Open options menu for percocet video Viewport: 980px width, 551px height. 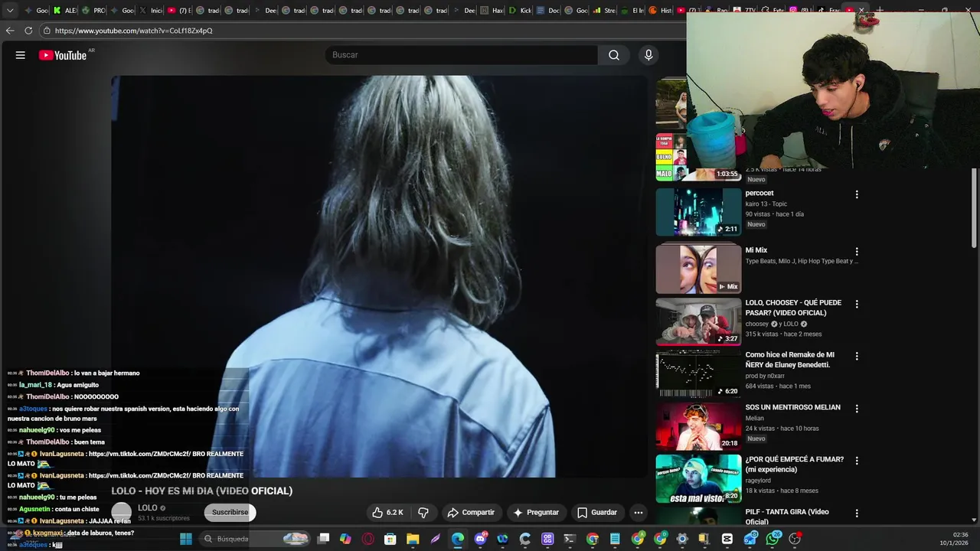[857, 194]
